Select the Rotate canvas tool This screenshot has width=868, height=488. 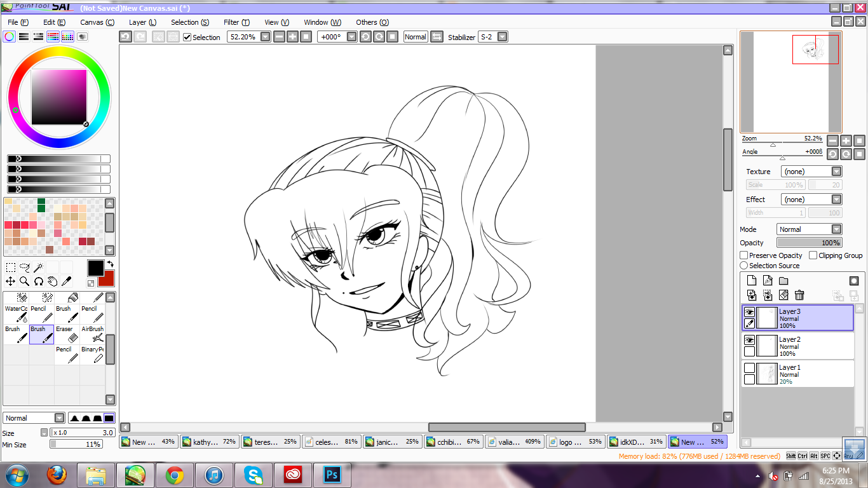click(39, 281)
